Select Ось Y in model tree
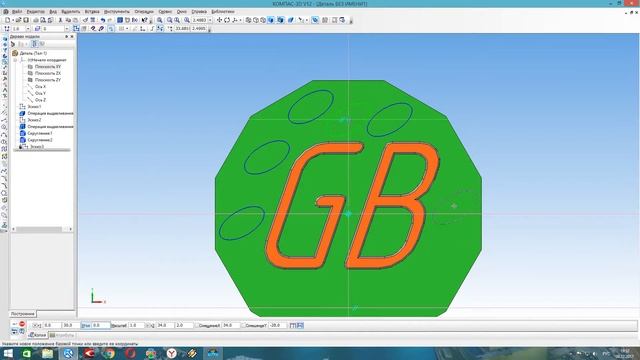The width and height of the screenshot is (640, 360). (x=40, y=93)
